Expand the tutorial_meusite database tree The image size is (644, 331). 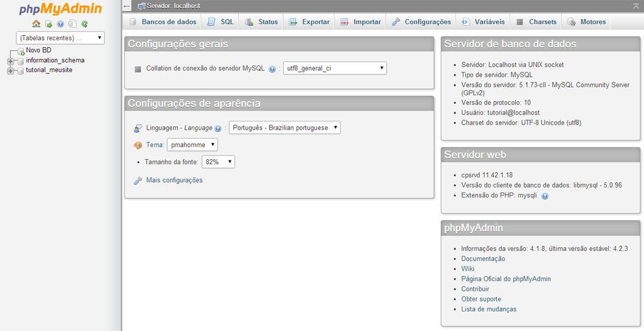tap(11, 71)
